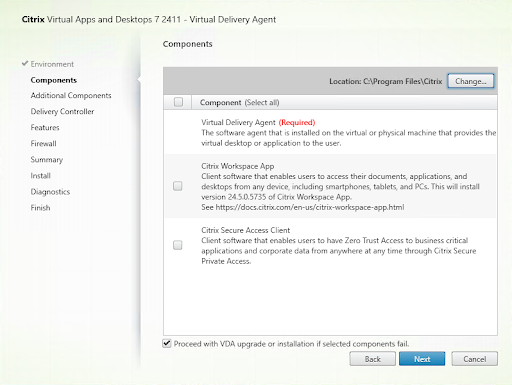Screen dimensions: 512x385
Task: Click the version 24.5.0.5735 text line
Action: (x=276, y=197)
